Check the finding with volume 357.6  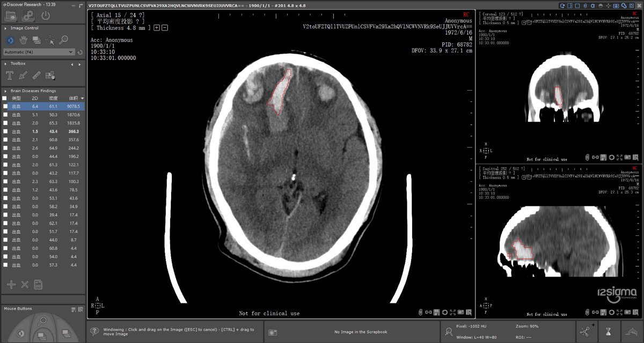[6, 140]
